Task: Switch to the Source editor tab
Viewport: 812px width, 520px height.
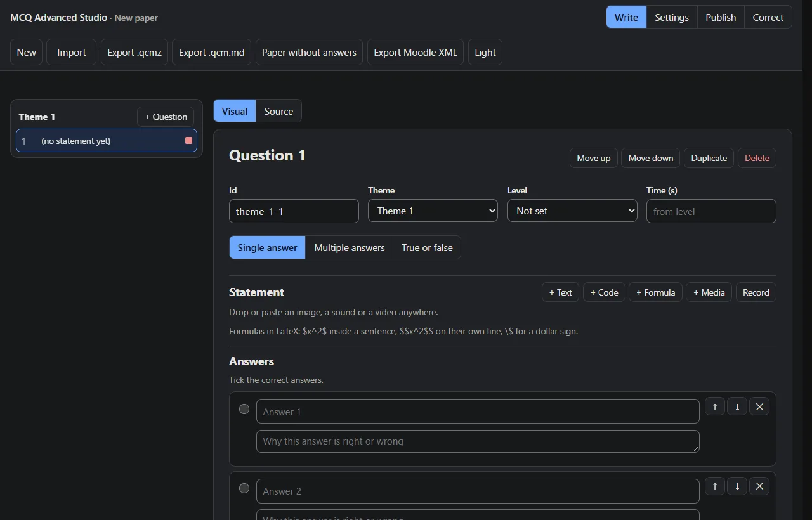Action: click(278, 111)
